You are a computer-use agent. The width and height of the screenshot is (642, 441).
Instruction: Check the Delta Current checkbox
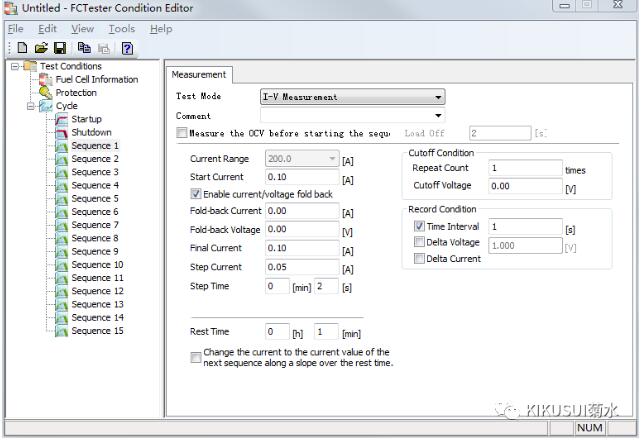(x=419, y=258)
